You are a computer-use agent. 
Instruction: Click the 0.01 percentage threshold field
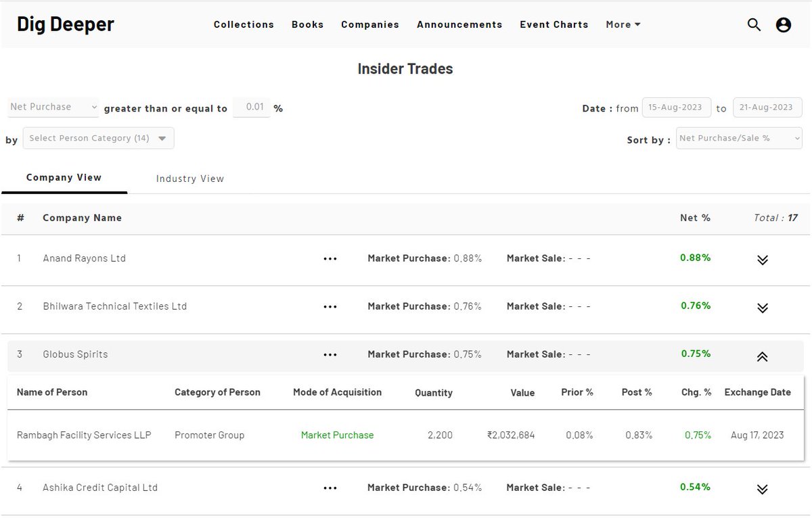[x=252, y=107]
